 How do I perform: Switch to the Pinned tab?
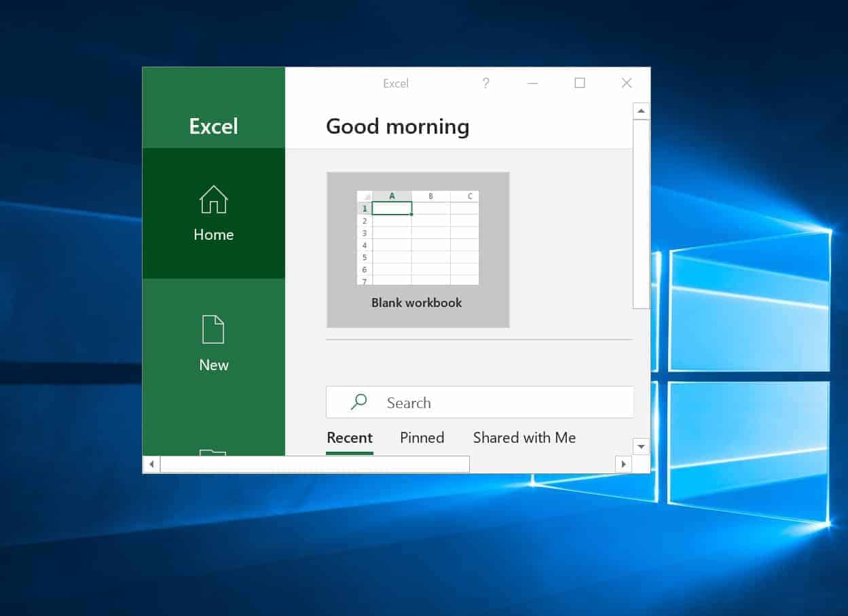point(422,437)
